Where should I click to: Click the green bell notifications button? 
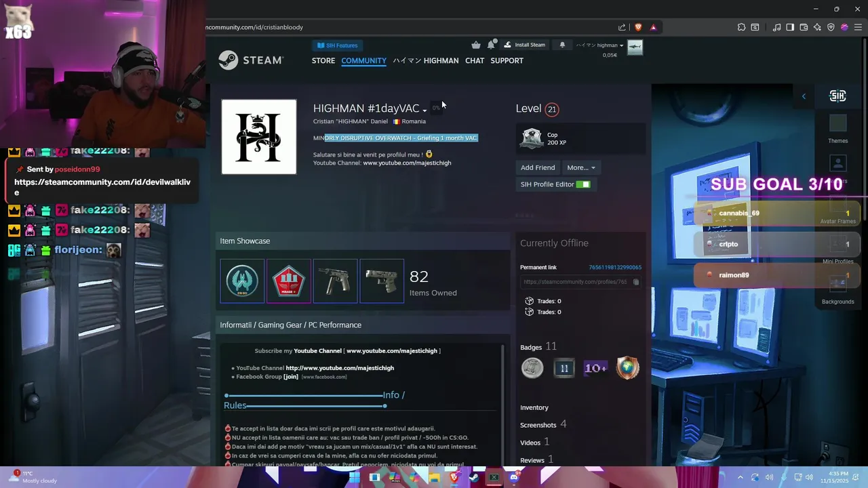[562, 45]
